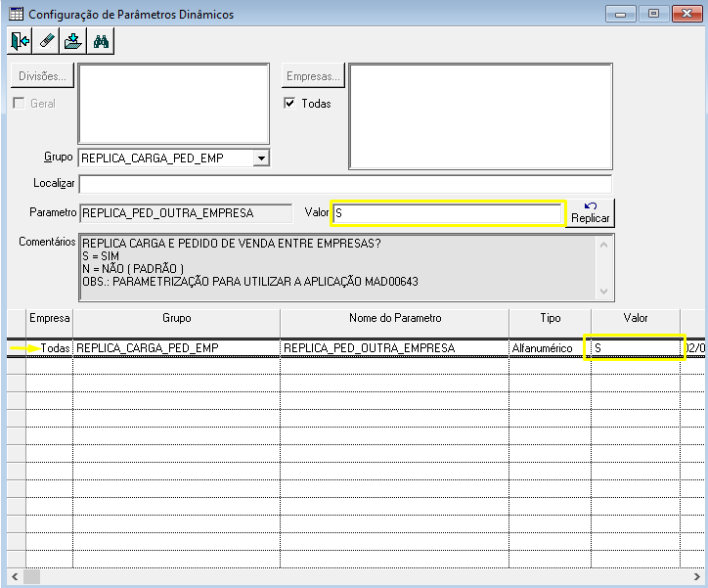Click the eraser clear toolbar icon

[x=46, y=41]
